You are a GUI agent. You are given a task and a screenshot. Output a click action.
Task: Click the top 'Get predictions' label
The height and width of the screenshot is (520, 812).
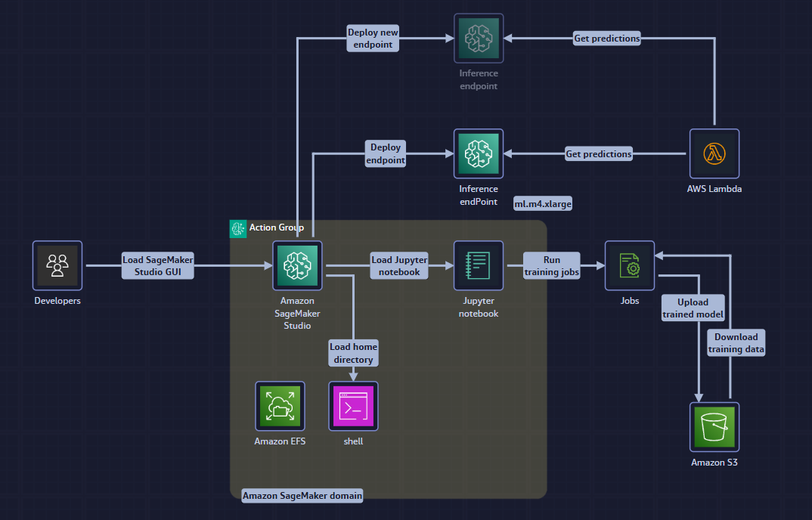pos(607,39)
